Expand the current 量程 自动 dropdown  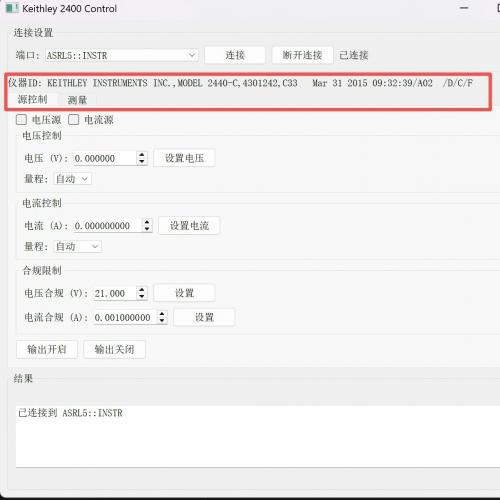[x=78, y=247]
